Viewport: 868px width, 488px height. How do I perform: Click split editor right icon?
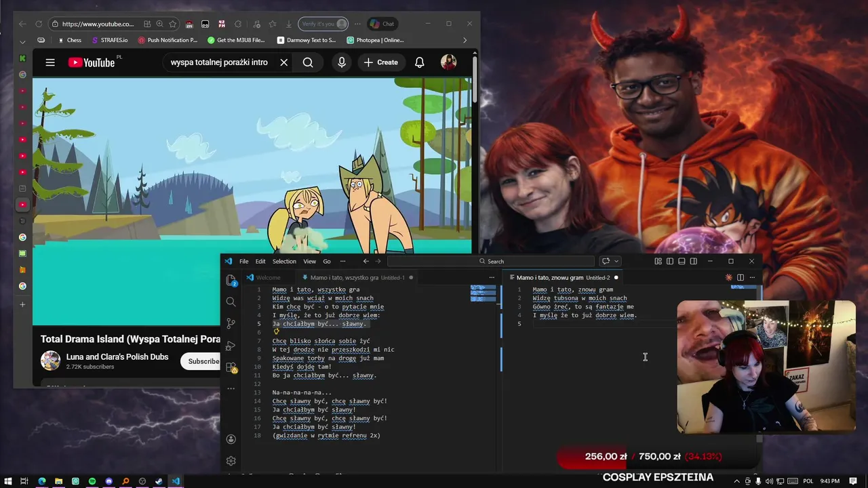point(741,277)
